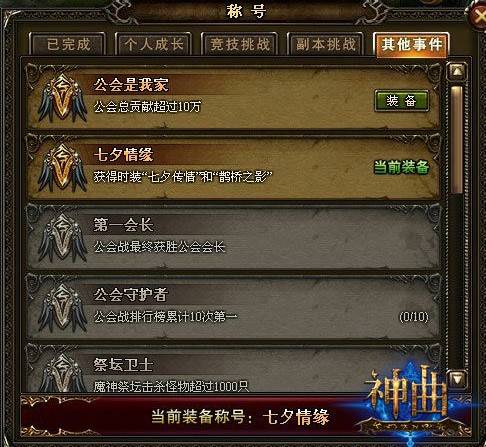Click the scroll up arrow button
Viewport: 486px width, 447px height.
click(458, 71)
